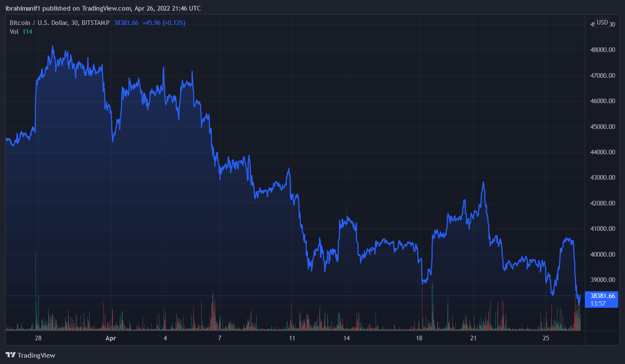Click the 39000.00 price axis label
Viewport: 625px width, 364px height.
point(602,280)
